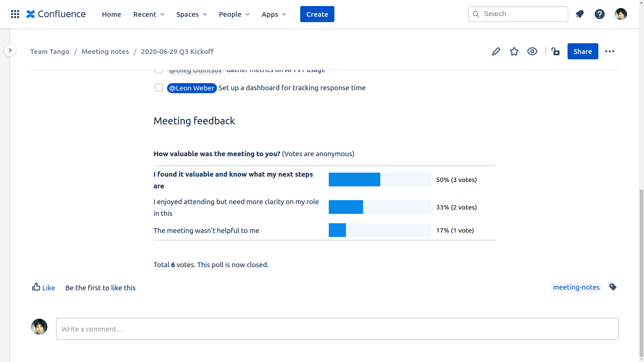
Task: Expand the collapsed sidebar with the chevron
Action: coord(10,50)
